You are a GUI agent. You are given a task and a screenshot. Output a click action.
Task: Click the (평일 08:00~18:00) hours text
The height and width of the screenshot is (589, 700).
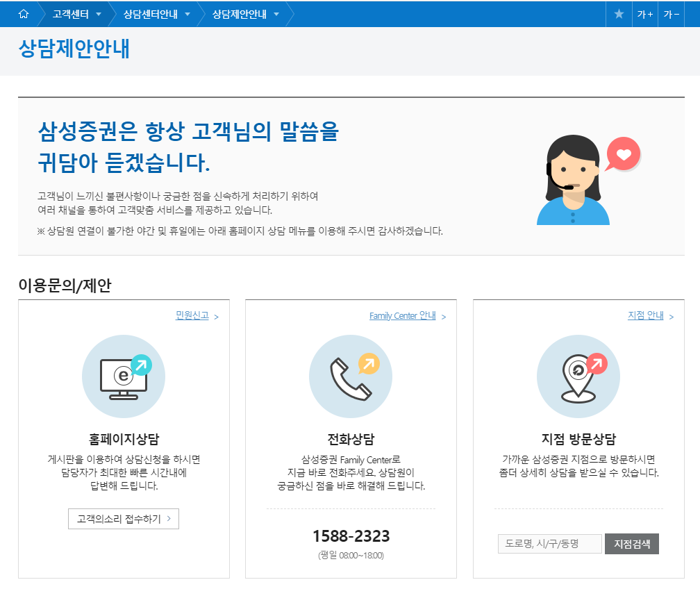tap(351, 555)
